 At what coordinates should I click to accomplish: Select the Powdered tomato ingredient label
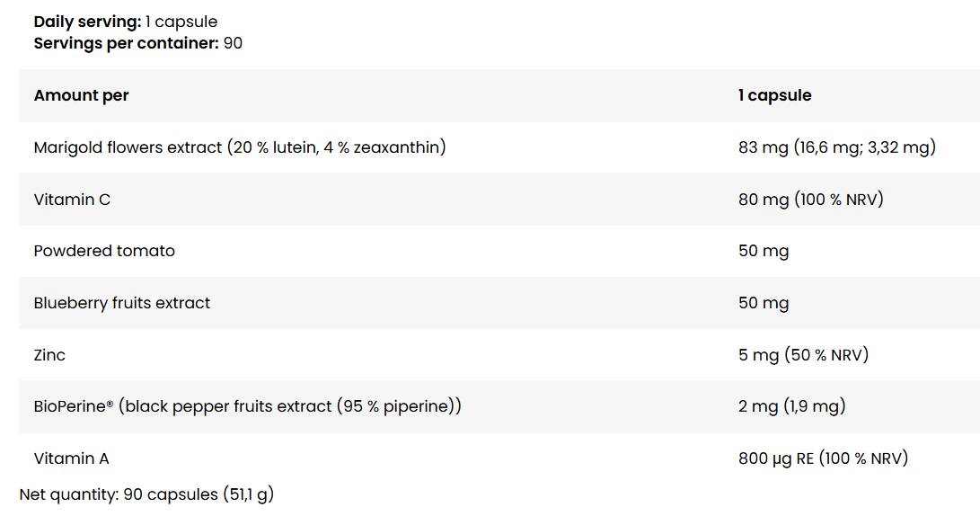point(104,251)
